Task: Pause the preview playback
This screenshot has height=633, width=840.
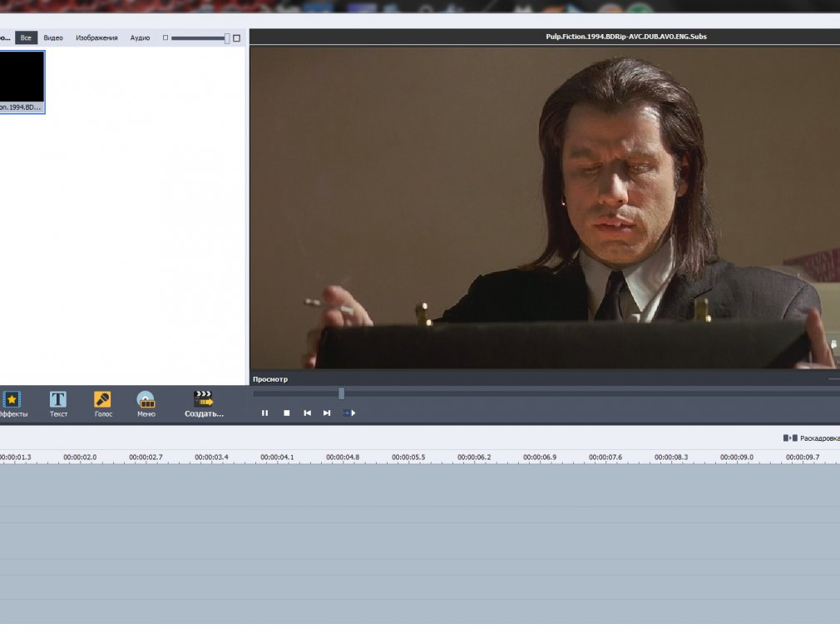Action: click(264, 413)
